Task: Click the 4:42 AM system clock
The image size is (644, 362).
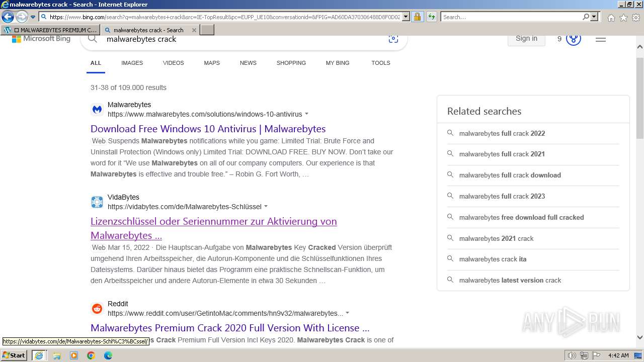Action: tap(618, 355)
